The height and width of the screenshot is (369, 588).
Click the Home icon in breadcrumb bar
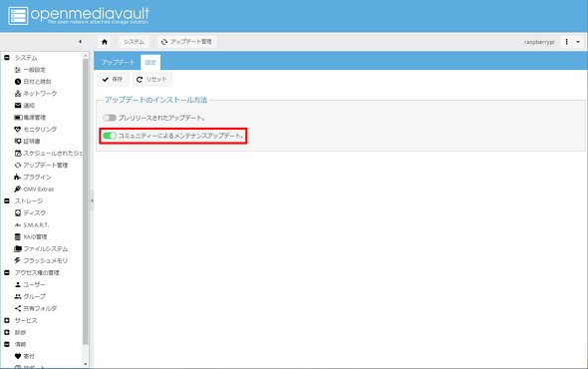[105, 42]
